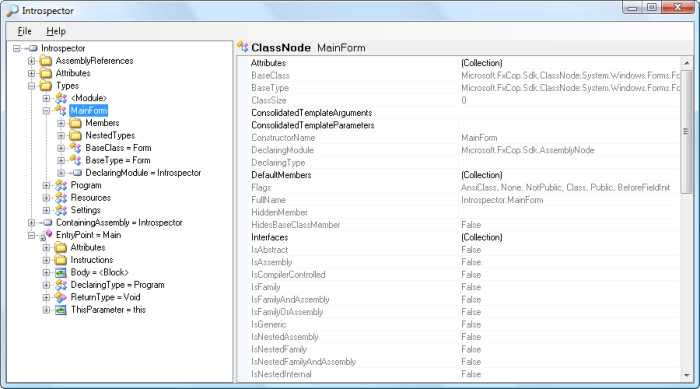Click the root Introspector assembly icon
Image resolution: width=700 pixels, height=389 pixels.
click(31, 48)
